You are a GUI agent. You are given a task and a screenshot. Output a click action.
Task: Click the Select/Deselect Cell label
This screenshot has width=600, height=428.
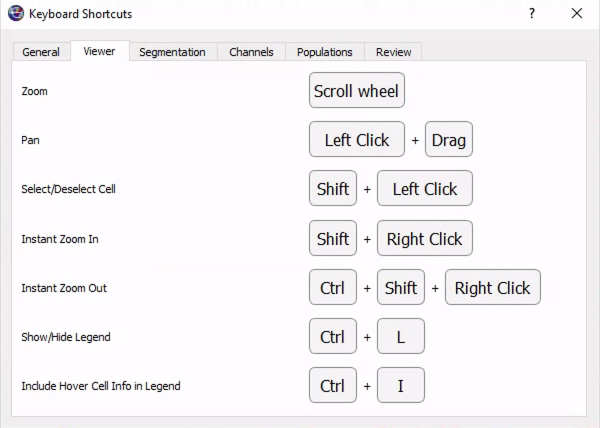coord(68,189)
